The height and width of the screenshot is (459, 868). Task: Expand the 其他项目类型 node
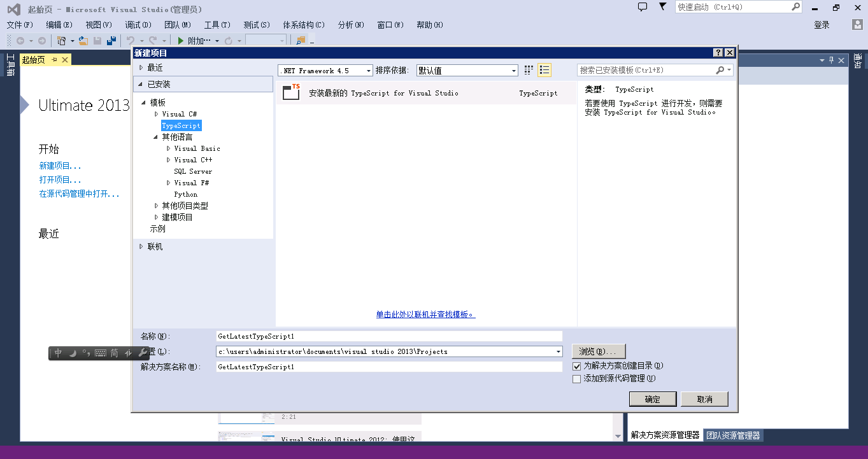[x=157, y=206]
